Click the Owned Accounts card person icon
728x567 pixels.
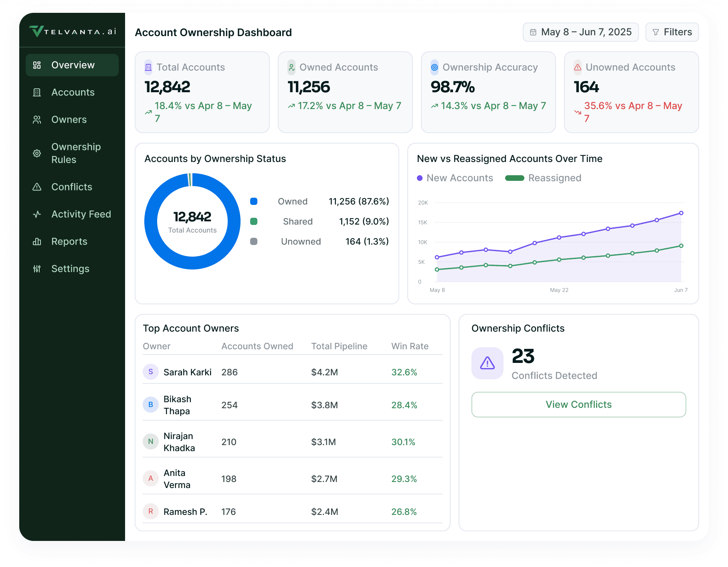(291, 67)
